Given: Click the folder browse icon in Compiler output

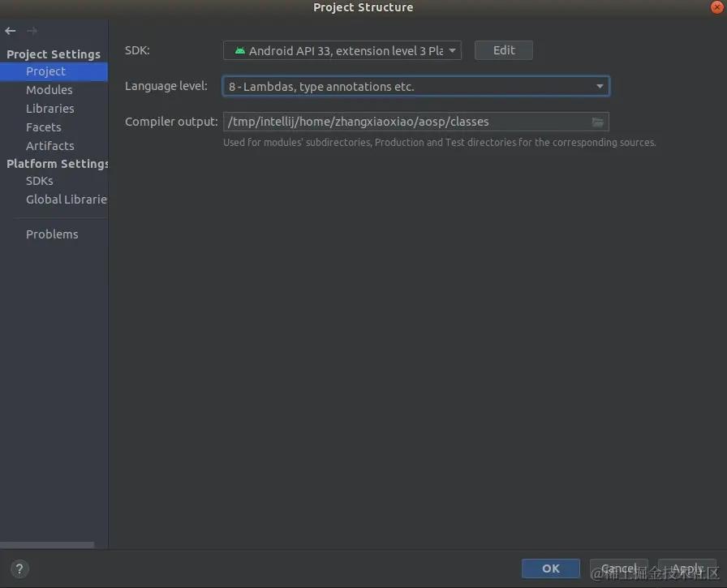Looking at the screenshot, I should tap(598, 122).
